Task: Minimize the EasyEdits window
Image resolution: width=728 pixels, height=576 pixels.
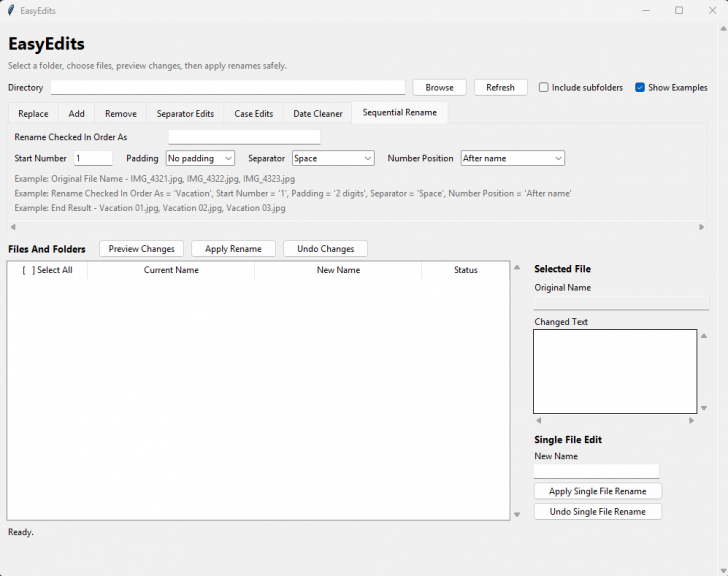Action: click(x=646, y=10)
